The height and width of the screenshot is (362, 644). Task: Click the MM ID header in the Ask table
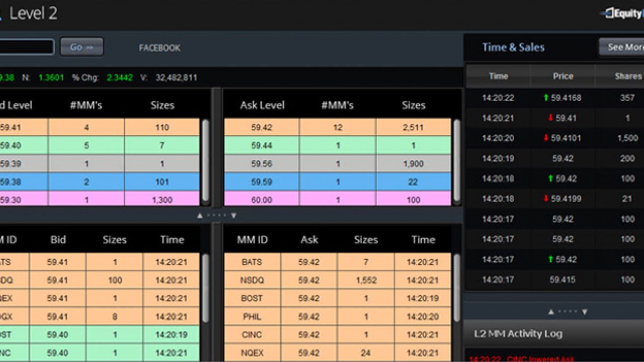coord(252,240)
